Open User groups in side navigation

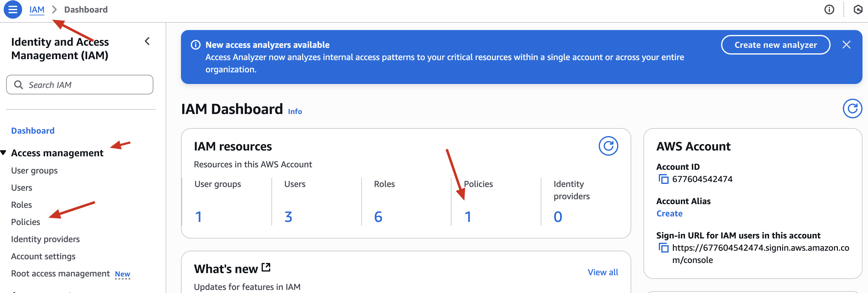click(x=34, y=170)
